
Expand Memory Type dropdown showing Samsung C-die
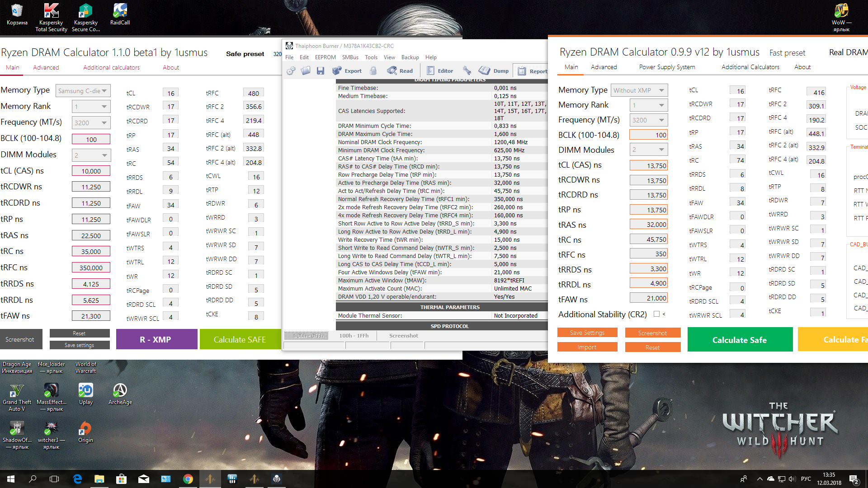tap(83, 91)
